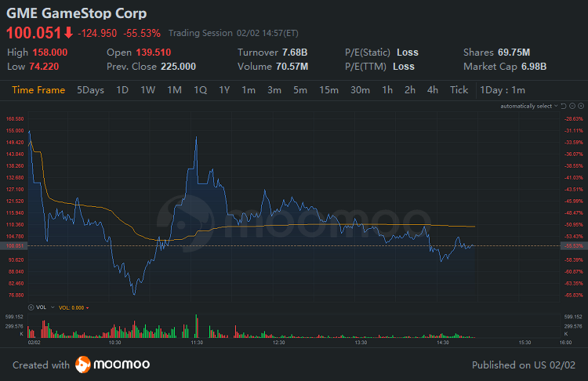This screenshot has height=381, width=588.
Task: Switch to the 2h interval
Action: [410, 90]
